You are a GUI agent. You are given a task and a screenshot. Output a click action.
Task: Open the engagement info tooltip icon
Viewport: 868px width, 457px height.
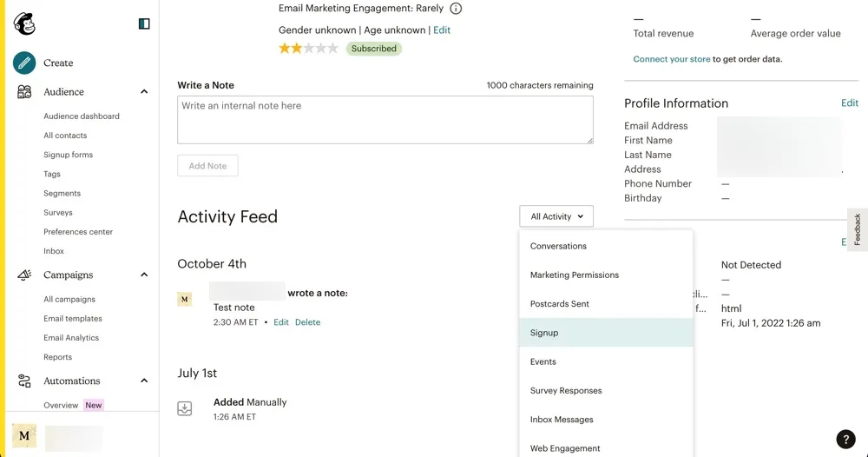[456, 9]
